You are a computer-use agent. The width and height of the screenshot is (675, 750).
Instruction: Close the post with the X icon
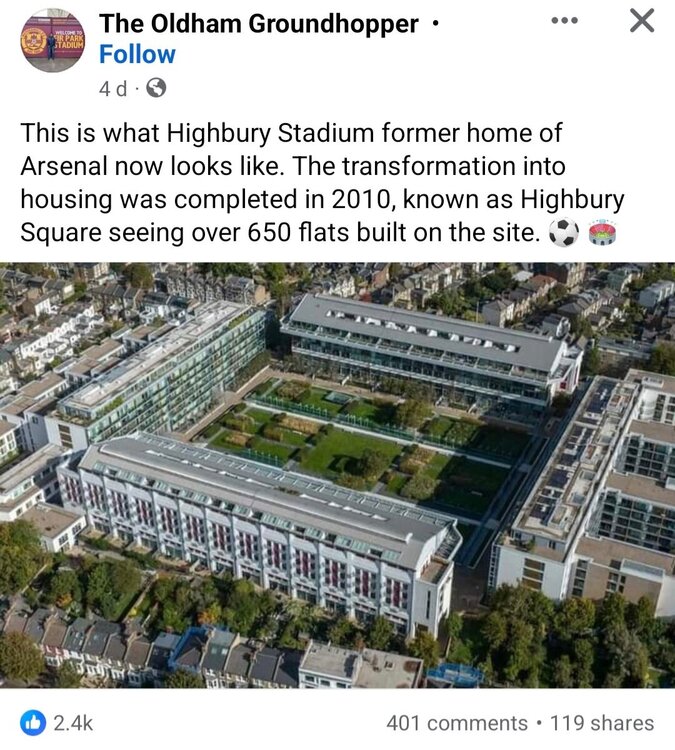pos(642,21)
